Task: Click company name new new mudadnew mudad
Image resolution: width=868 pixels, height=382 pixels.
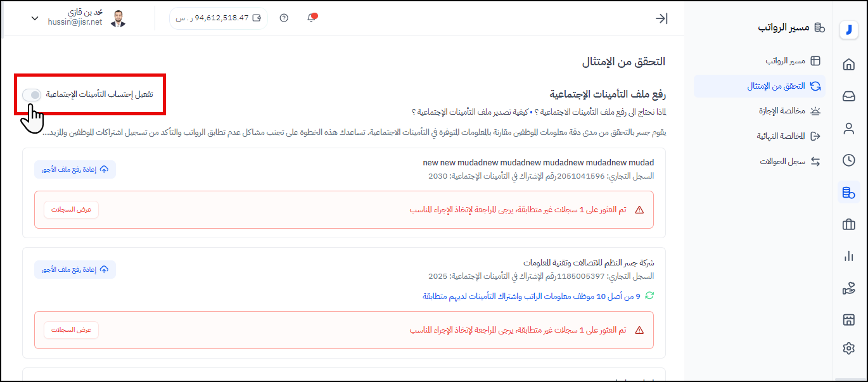Action: pyautogui.click(x=539, y=163)
